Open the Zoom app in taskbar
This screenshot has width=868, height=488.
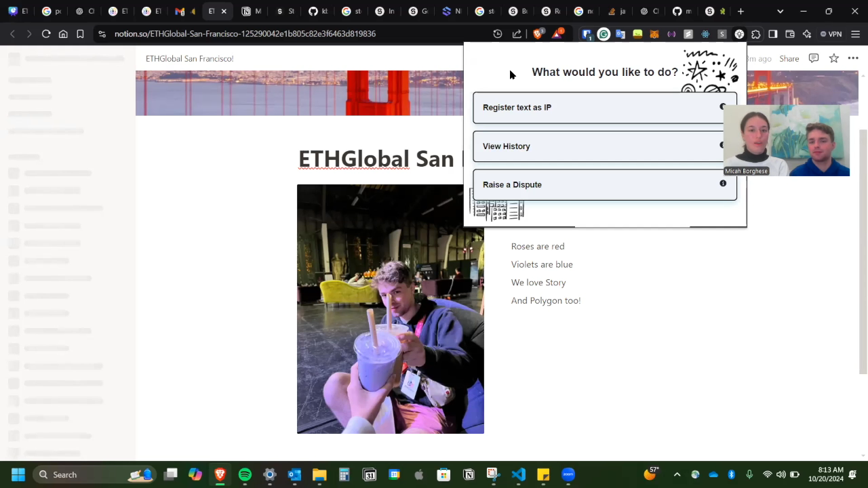tap(568, 474)
